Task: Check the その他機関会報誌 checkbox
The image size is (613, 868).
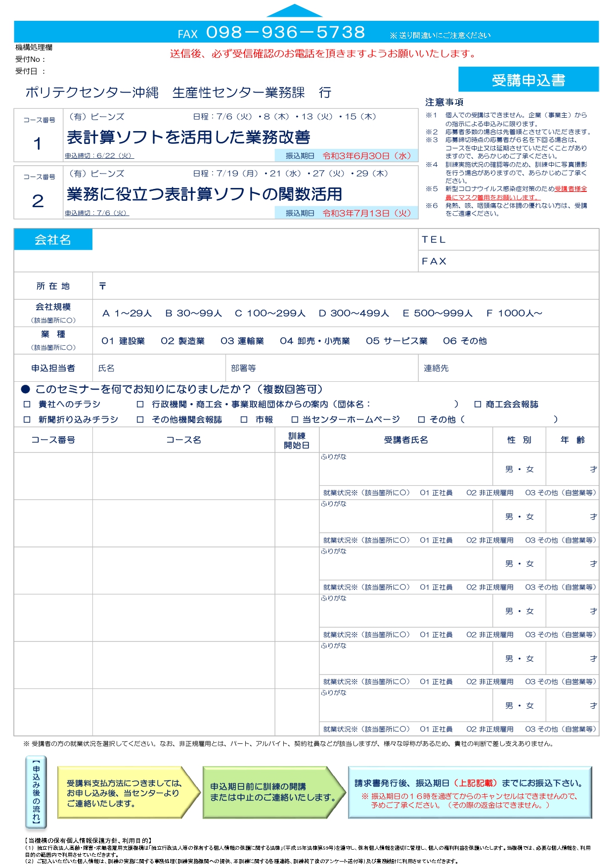Action: coord(140,419)
